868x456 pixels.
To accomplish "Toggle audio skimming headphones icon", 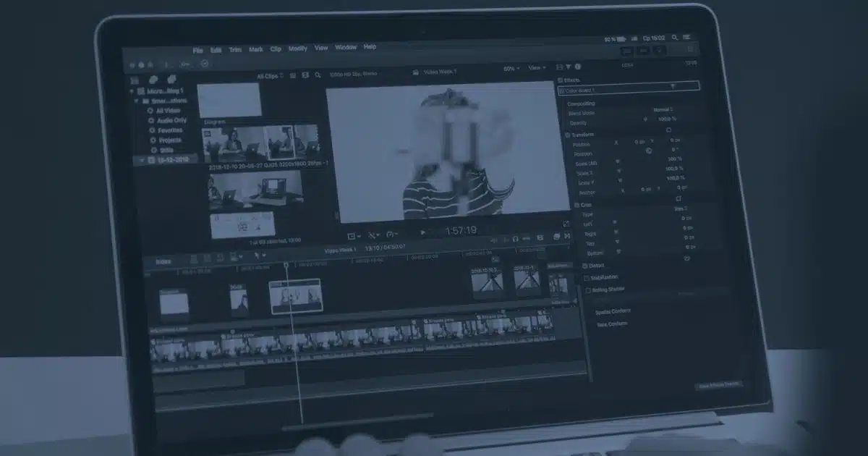I will (515, 238).
